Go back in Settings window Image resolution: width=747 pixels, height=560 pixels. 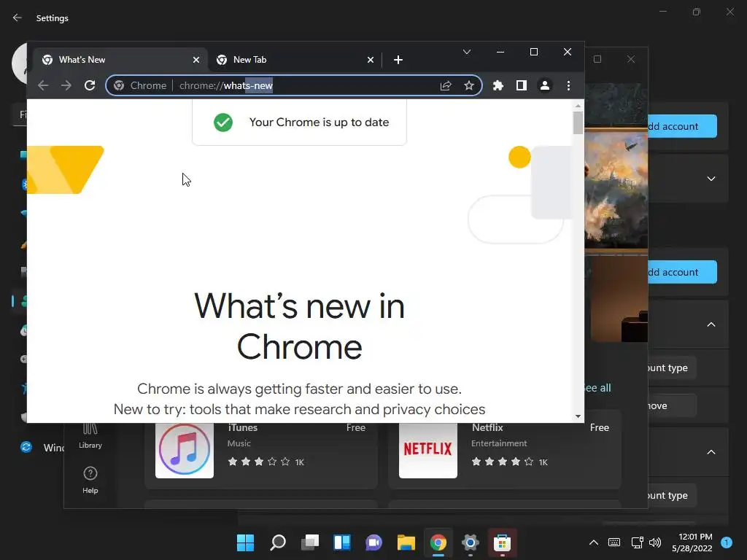click(18, 17)
